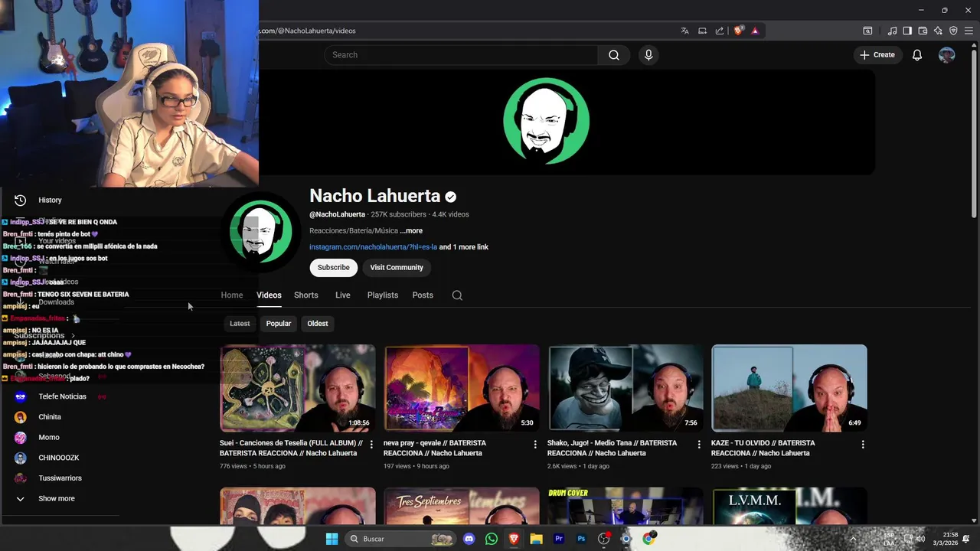This screenshot has width=980, height=551.
Task: Open the 'and 1 more link' text
Action: pyautogui.click(x=464, y=247)
